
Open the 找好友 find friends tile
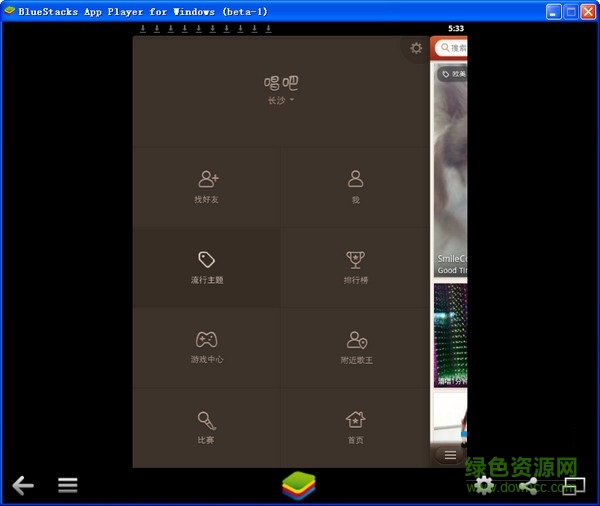pyautogui.click(x=207, y=187)
